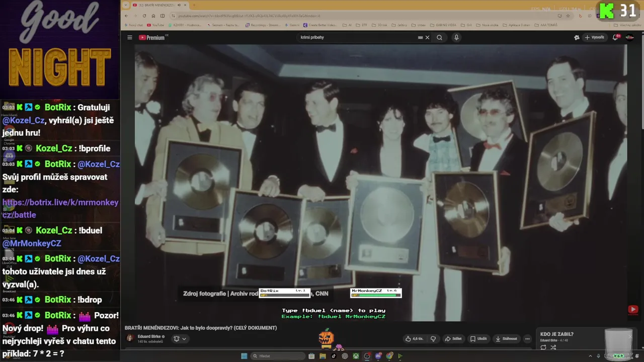Click 'Kozel_Cz : !bprofile' chat username
The image size is (644, 362).
pos(54,148)
